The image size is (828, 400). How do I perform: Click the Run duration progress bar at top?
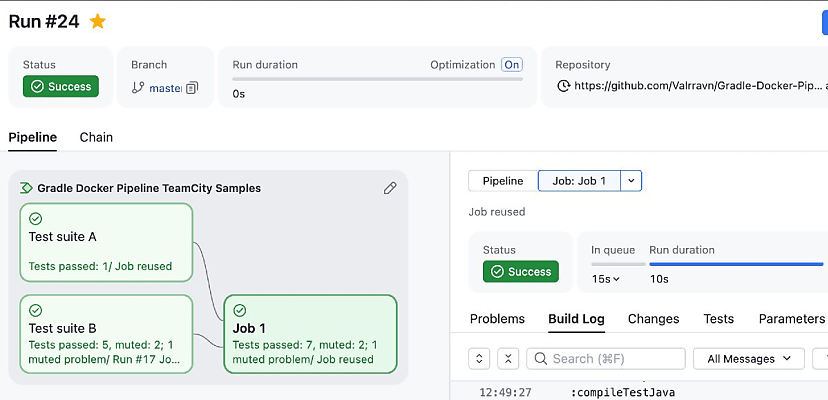coord(378,79)
